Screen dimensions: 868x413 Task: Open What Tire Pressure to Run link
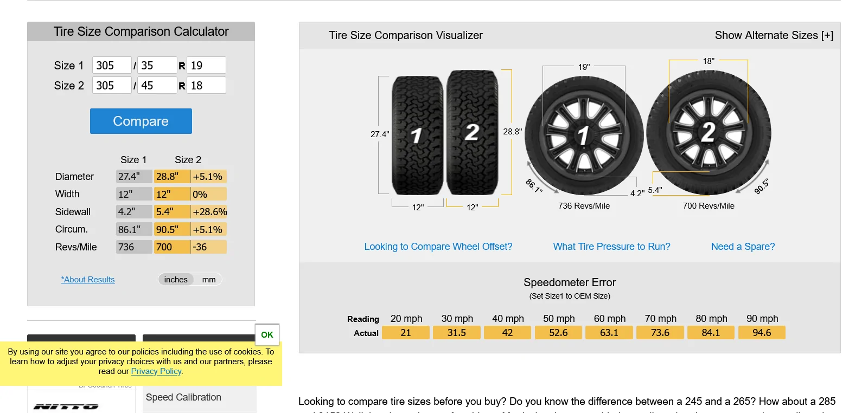click(611, 247)
